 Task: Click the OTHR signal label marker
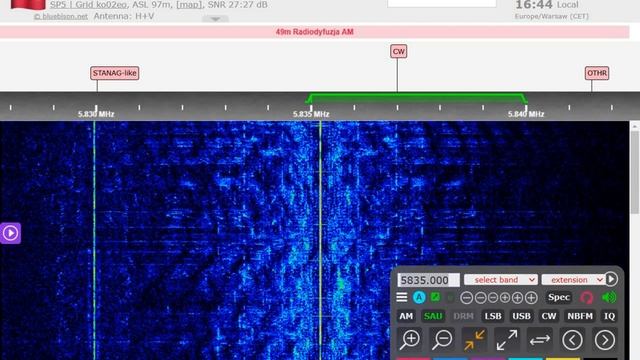pos(597,73)
